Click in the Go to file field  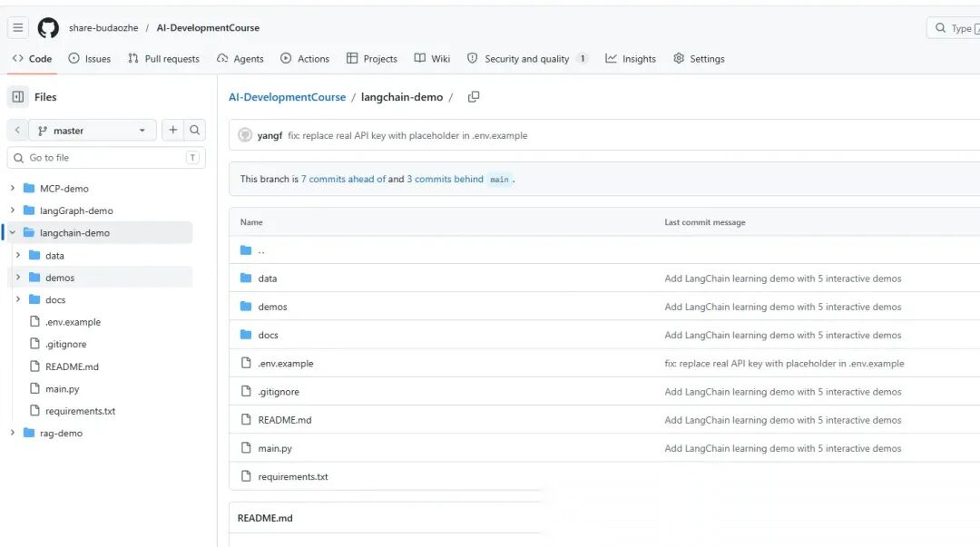106,158
